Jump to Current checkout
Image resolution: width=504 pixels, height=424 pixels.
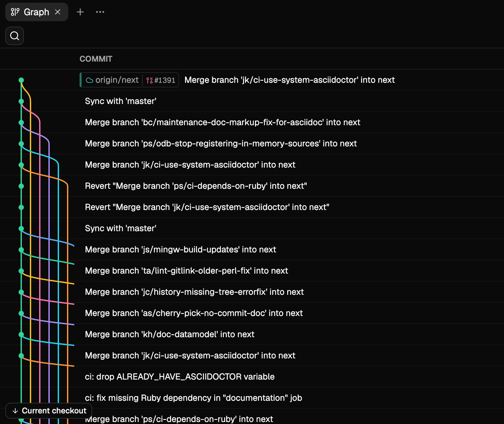point(49,411)
